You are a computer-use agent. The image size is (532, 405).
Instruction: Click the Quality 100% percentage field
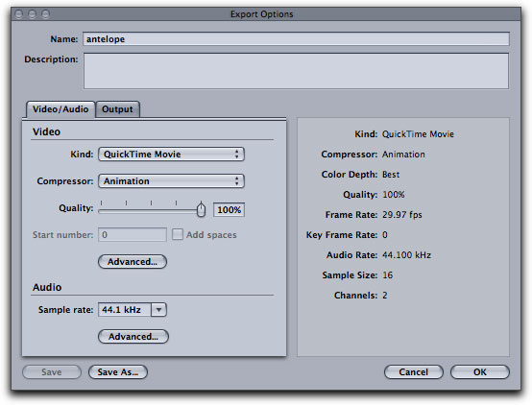point(229,209)
